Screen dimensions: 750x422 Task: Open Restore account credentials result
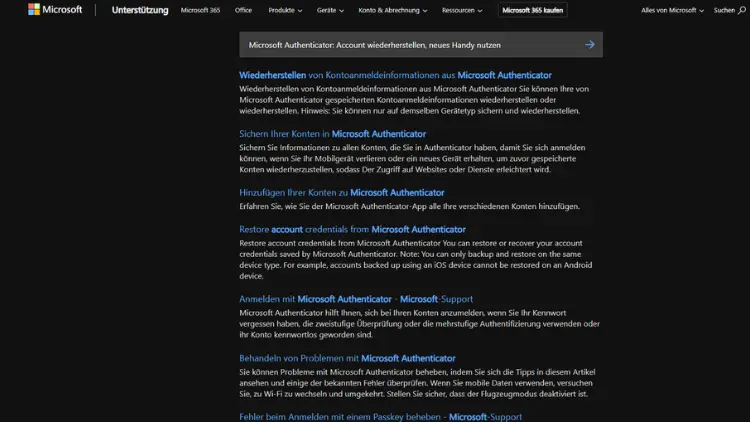352,230
